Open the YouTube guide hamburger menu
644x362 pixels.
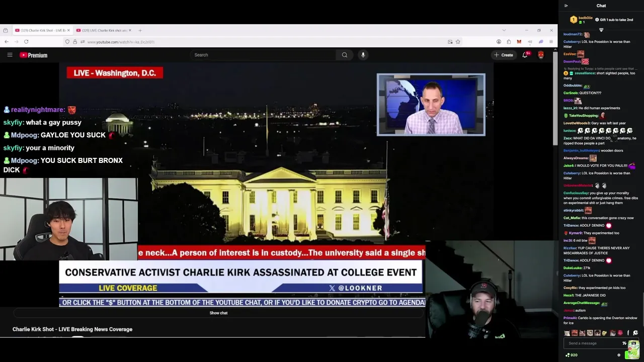pos(10,55)
